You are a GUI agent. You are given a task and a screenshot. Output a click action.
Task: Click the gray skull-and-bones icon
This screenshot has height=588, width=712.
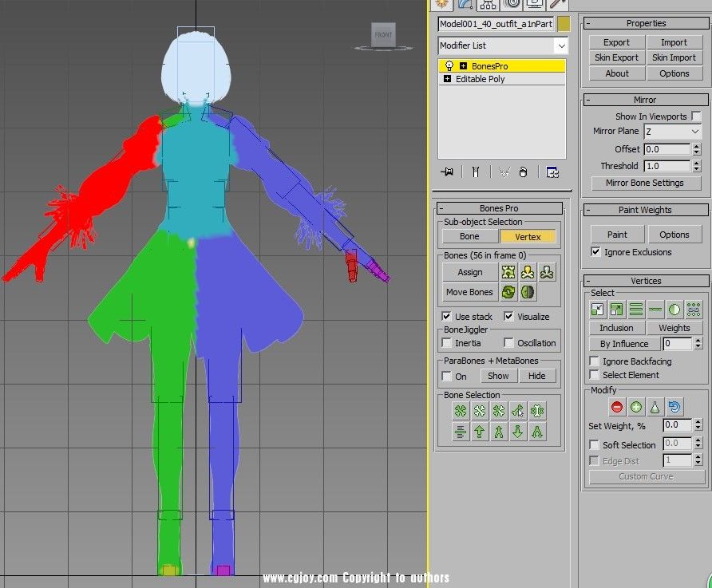(x=547, y=272)
